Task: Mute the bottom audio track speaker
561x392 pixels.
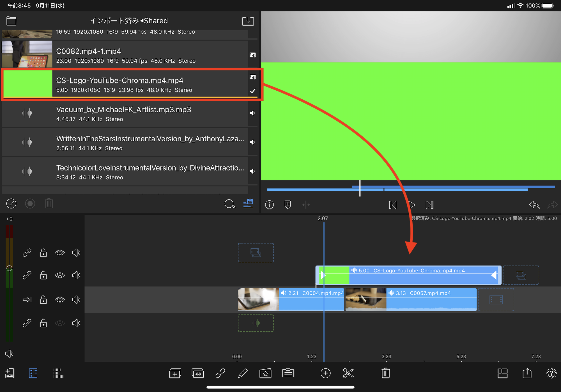Action: (x=76, y=323)
